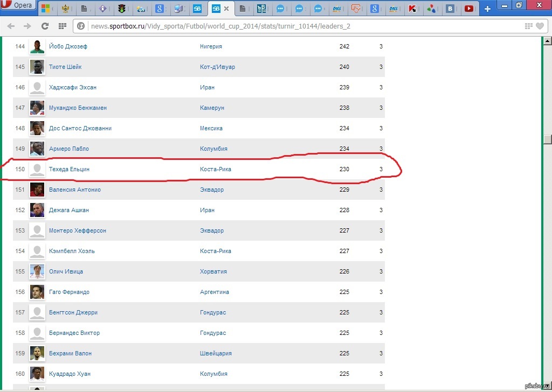
Task: Open grid icon beside the heart icon
Action: pos(528,26)
